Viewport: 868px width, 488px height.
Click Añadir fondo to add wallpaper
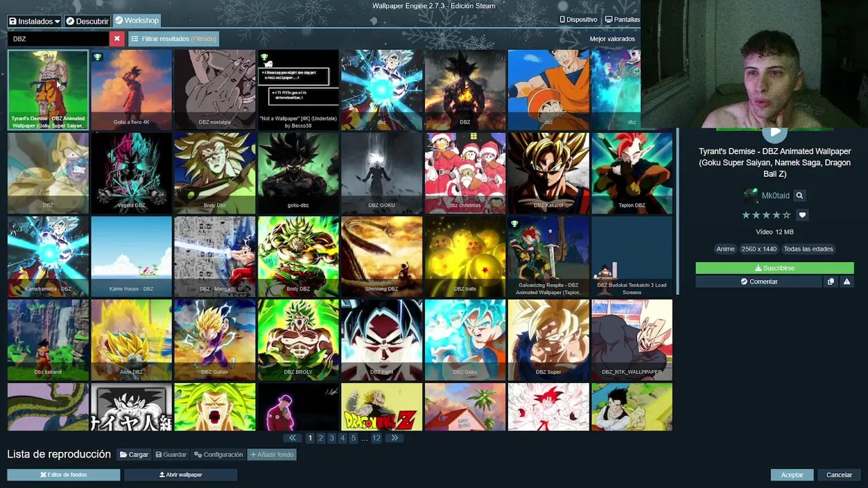click(272, 455)
